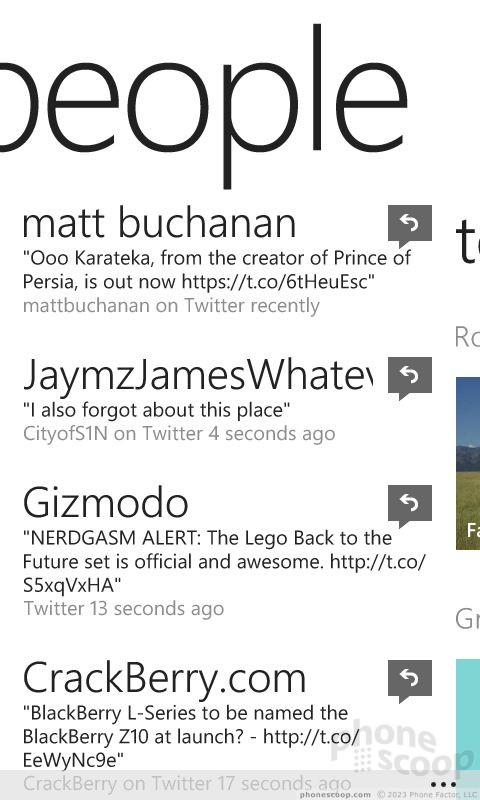The width and height of the screenshot is (480, 800).
Task: Open CrackBerry.com contact name
Action: pos(164,679)
